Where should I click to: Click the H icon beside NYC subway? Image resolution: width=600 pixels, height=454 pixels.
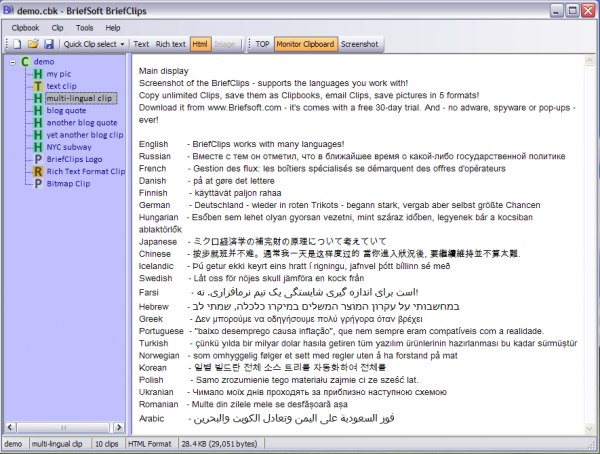click(x=38, y=147)
